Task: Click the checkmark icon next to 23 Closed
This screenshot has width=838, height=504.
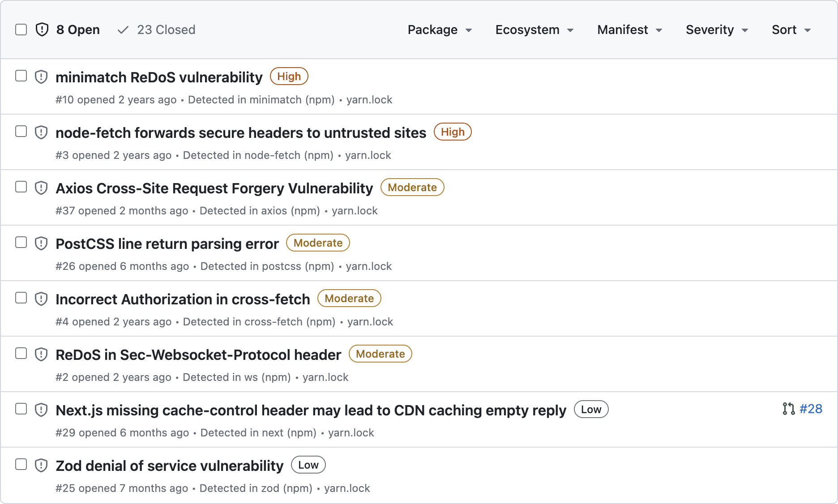Action: (x=123, y=30)
